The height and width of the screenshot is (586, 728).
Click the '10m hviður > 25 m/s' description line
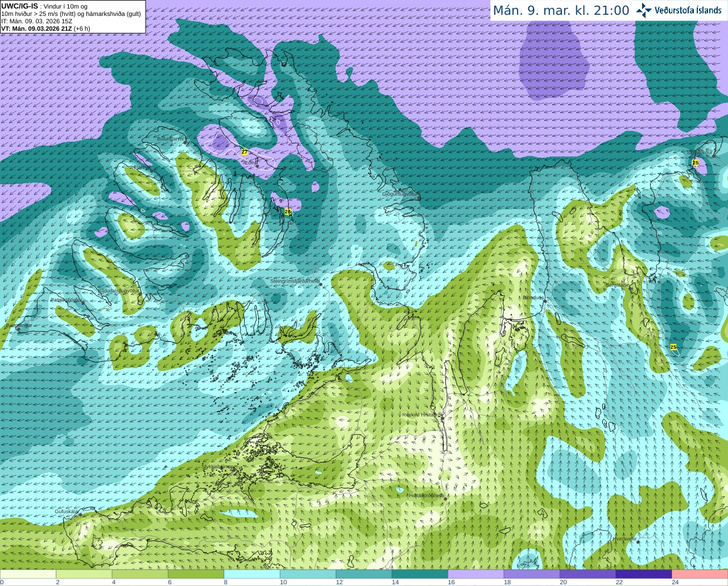(71, 14)
